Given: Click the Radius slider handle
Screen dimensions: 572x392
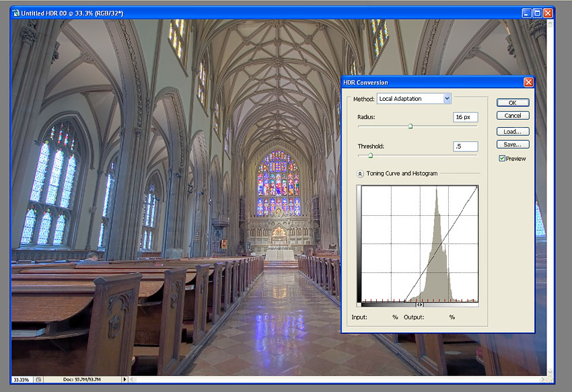Looking at the screenshot, I should (410, 126).
